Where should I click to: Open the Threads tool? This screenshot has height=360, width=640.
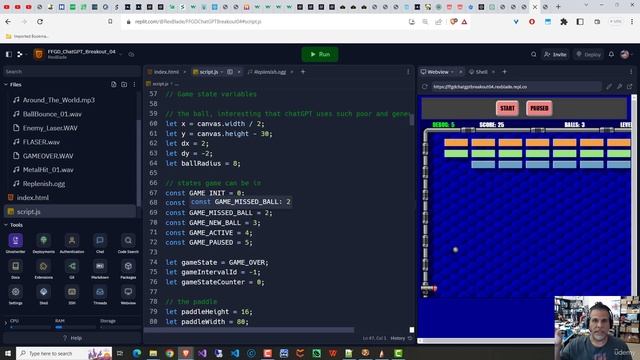[100, 295]
